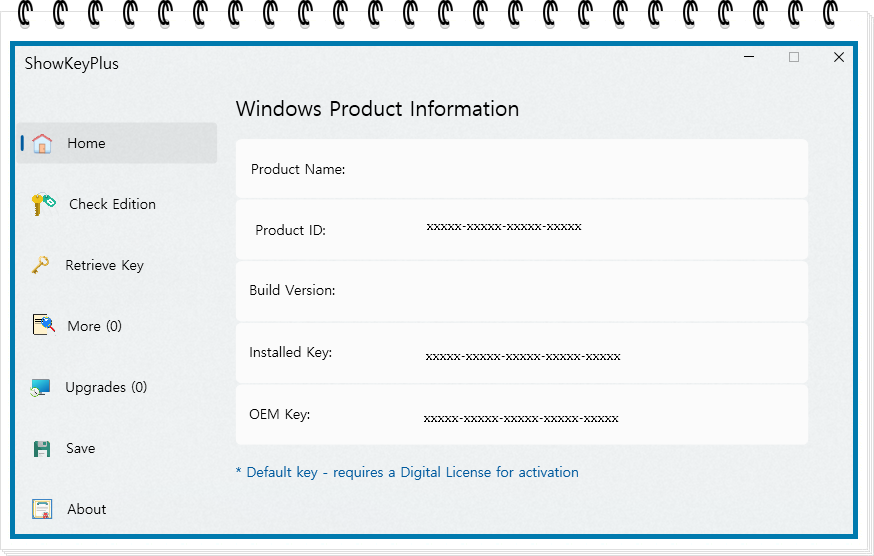The width and height of the screenshot is (874, 556).
Task: Select the Save menu label
Action: pos(81,448)
